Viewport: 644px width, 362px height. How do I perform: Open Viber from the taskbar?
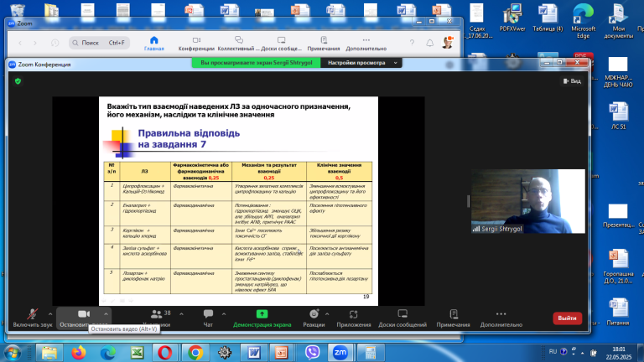click(312, 353)
